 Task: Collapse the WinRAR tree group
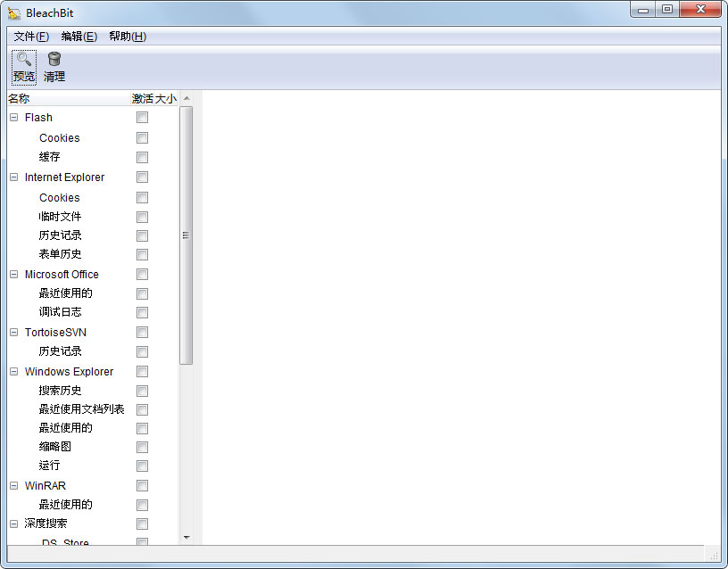[x=14, y=486]
